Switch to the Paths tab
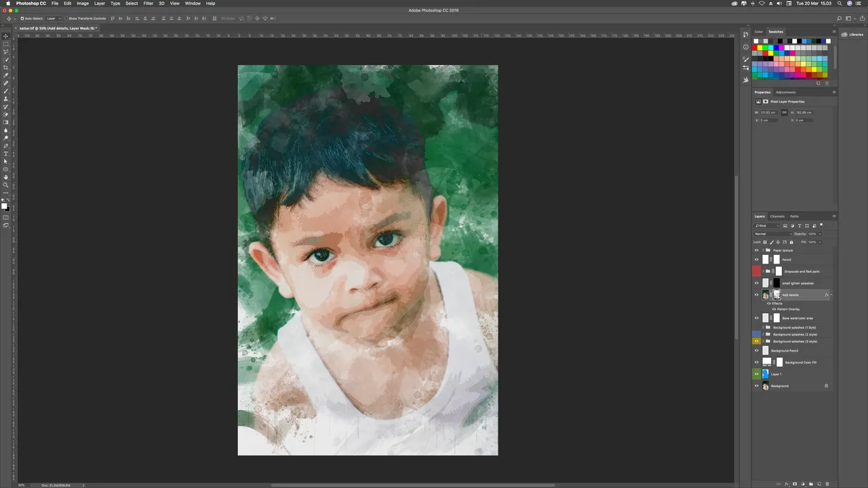Image resolution: width=868 pixels, height=488 pixels. (x=794, y=216)
